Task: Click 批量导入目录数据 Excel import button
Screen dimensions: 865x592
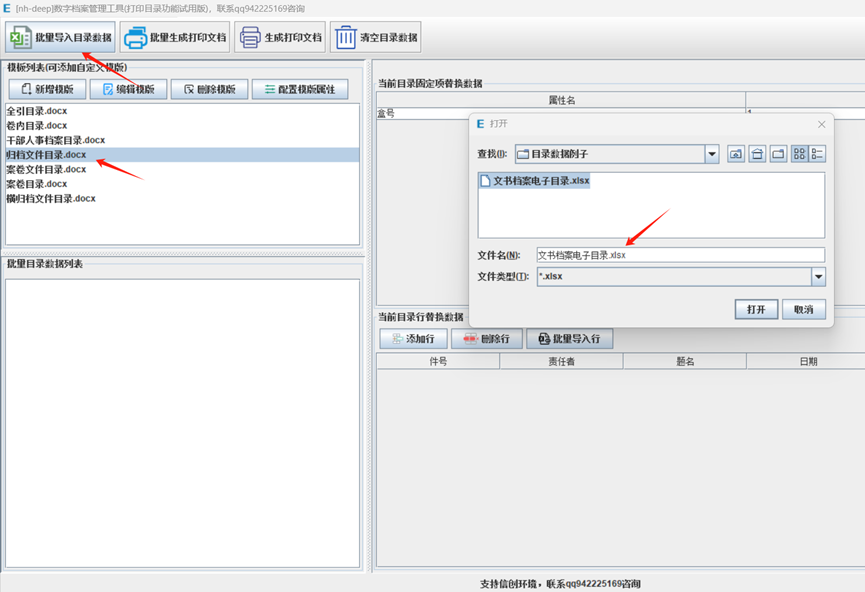Action: click(60, 38)
